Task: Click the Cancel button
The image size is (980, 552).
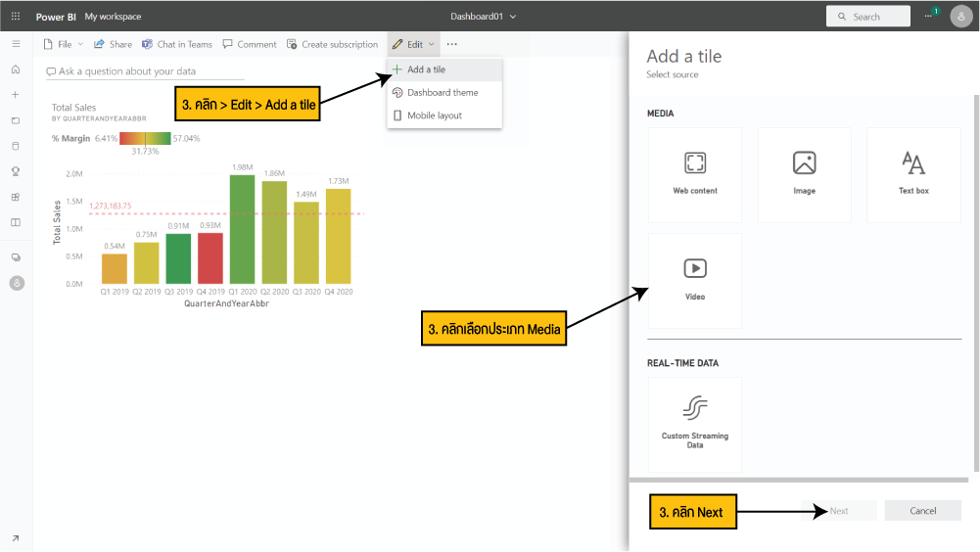Action: [x=922, y=511]
